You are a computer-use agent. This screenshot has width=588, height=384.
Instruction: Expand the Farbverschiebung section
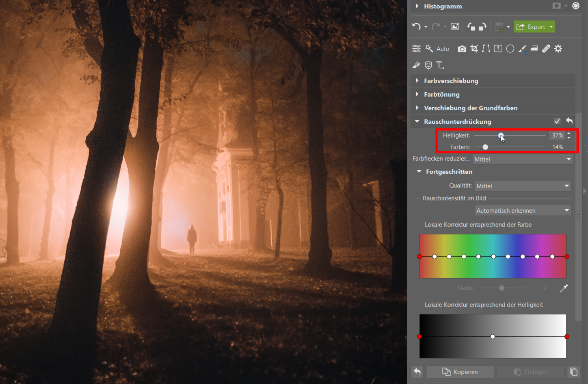pos(451,81)
